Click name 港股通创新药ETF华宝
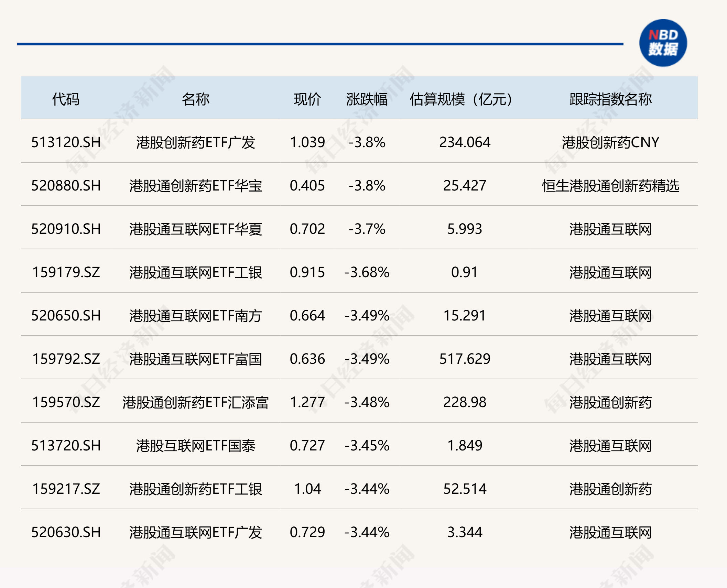The image size is (727, 588). tap(196, 186)
